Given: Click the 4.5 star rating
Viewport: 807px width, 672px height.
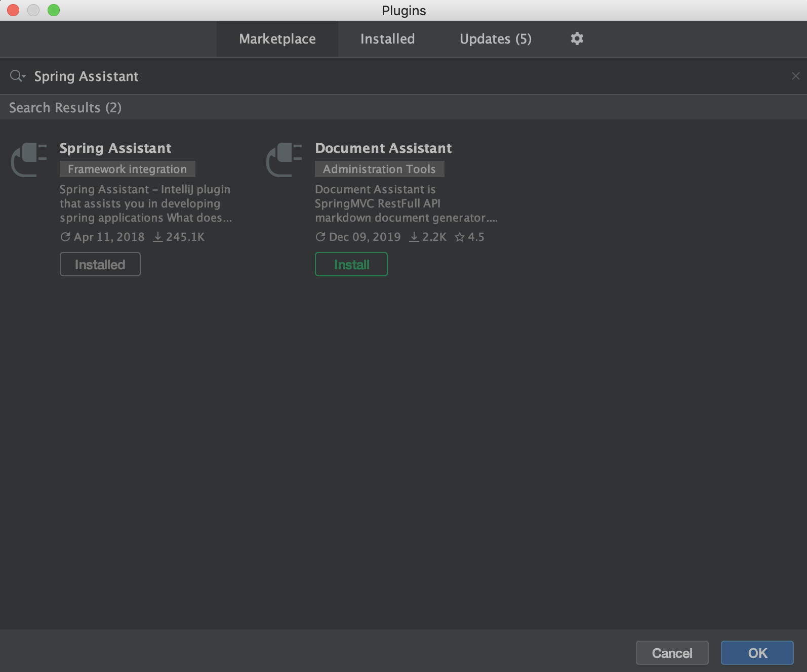Looking at the screenshot, I should click(476, 237).
